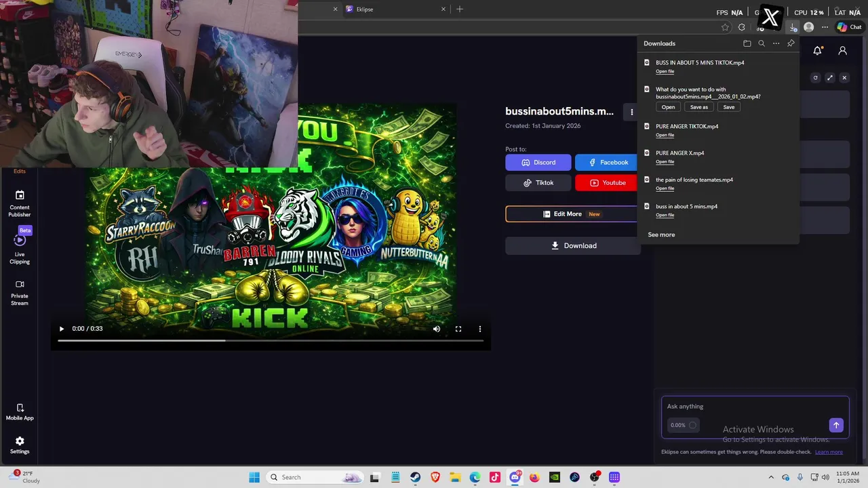Open file PURE ANGER X.mp4

click(665, 161)
